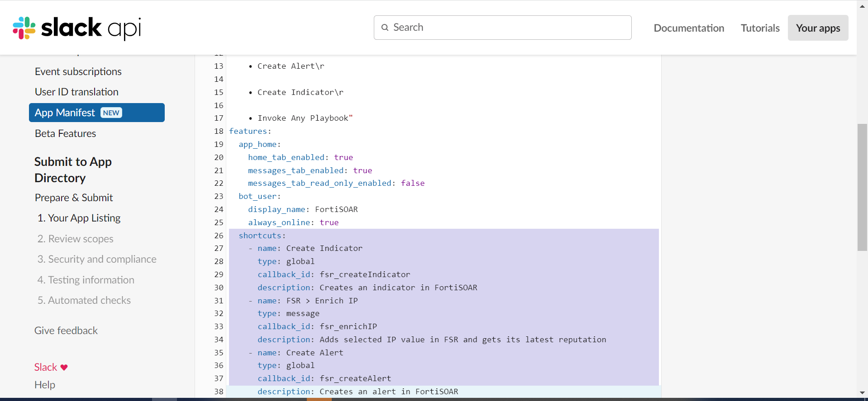Open the Documentation menu
Viewport: 868px width, 401px height.
689,28
